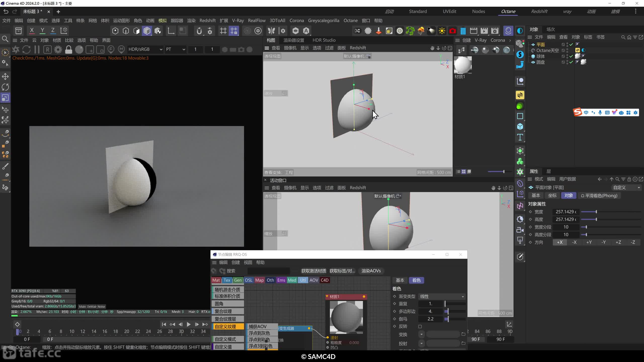Screen dimensions: 644x362
Task: Click the blue trash can icon
Action: click(x=463, y=31)
